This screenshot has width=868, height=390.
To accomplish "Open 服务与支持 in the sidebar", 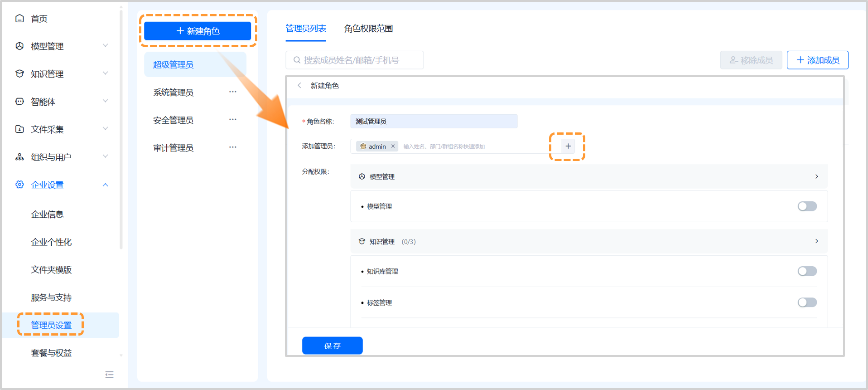I will (x=51, y=297).
